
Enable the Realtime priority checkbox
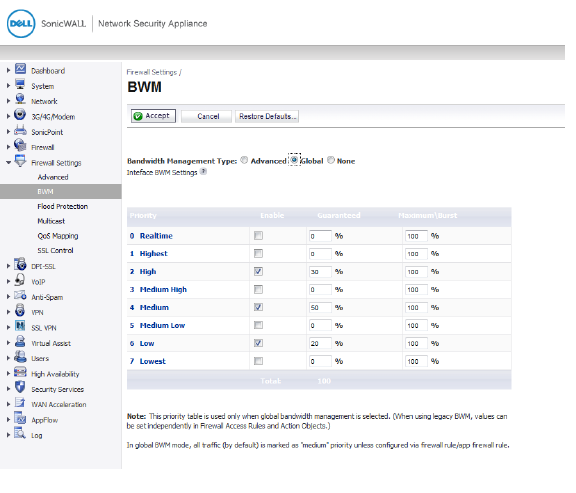coord(259,235)
